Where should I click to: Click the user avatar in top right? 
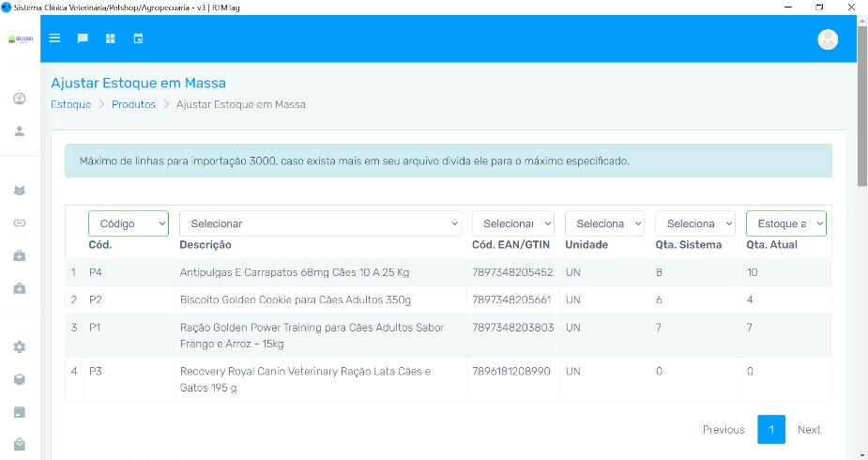(x=828, y=39)
